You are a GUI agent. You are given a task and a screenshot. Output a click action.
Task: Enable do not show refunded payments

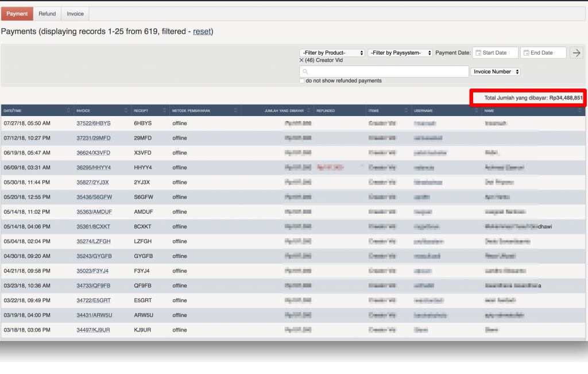[x=302, y=81]
